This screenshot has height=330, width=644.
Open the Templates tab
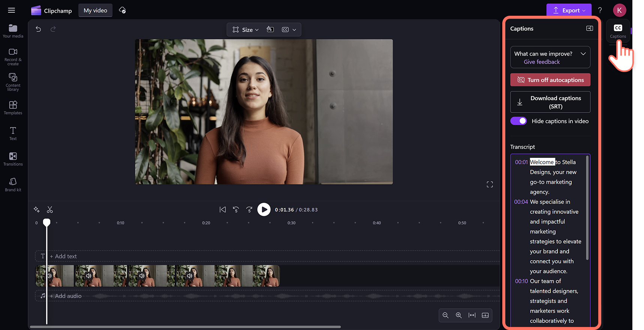tap(13, 108)
